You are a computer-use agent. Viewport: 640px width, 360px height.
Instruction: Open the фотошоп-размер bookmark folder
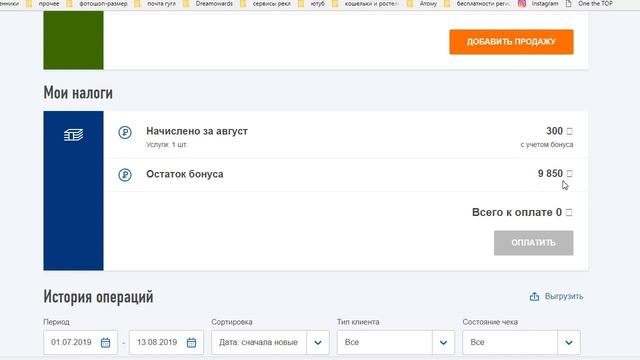tap(97, 4)
